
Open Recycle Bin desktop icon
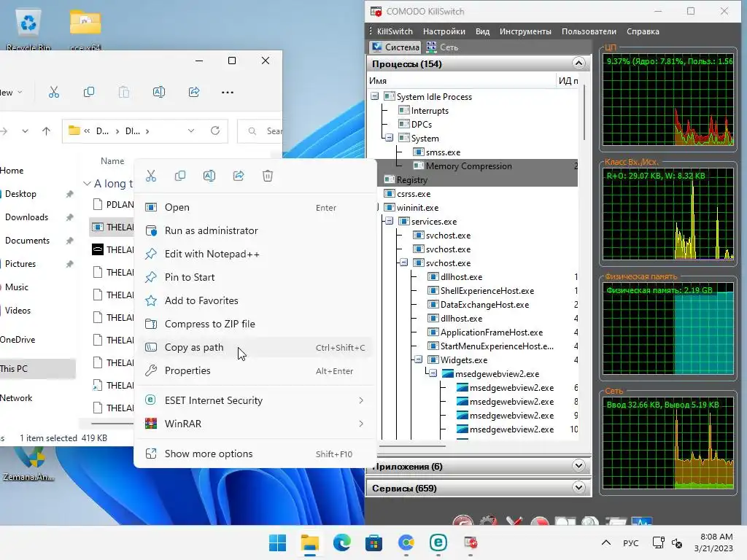click(28, 29)
